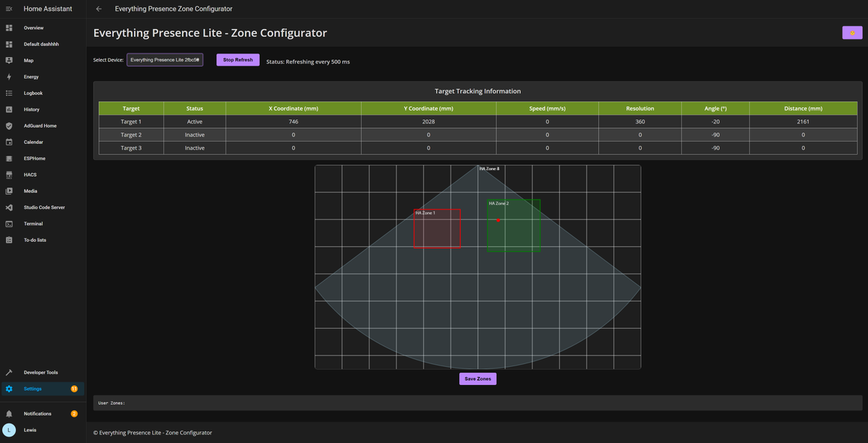868x443 pixels.
Task: Open the Settings gear icon
Action: tap(9, 389)
